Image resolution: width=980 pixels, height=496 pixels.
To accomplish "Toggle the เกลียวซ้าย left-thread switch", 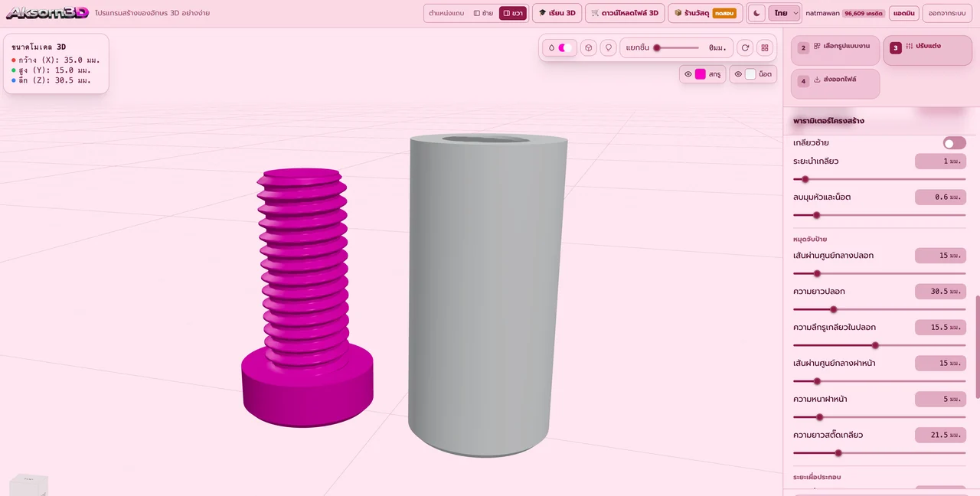I will pos(955,143).
